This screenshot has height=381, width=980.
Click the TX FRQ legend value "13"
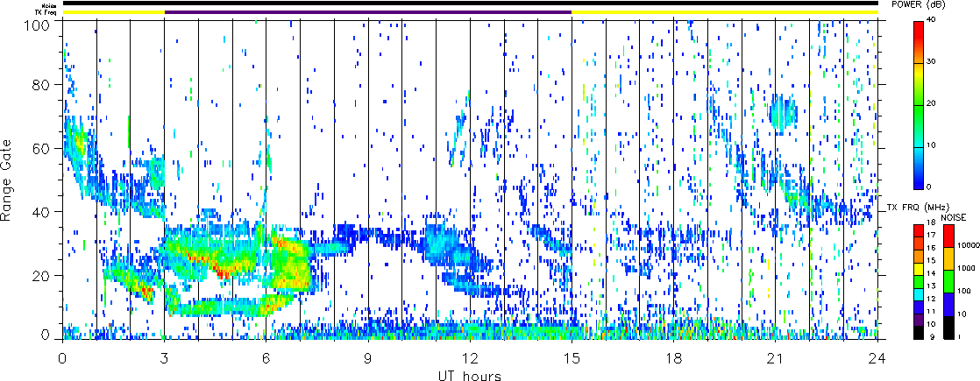click(932, 286)
